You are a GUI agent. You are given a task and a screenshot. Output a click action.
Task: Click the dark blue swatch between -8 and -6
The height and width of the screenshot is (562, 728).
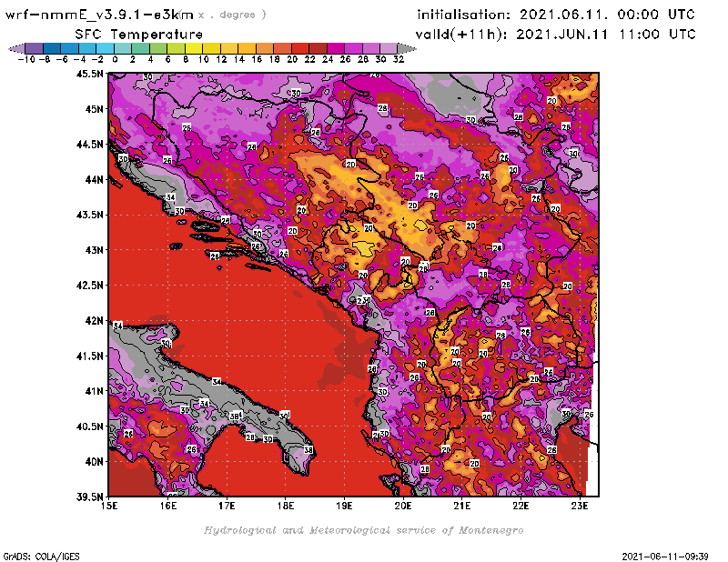pyautogui.click(x=53, y=49)
